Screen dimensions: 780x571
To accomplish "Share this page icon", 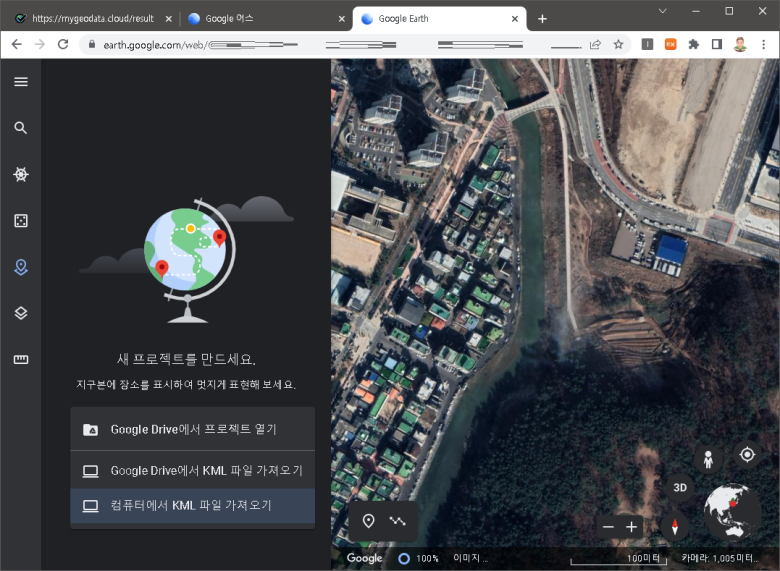I will pyautogui.click(x=595, y=44).
